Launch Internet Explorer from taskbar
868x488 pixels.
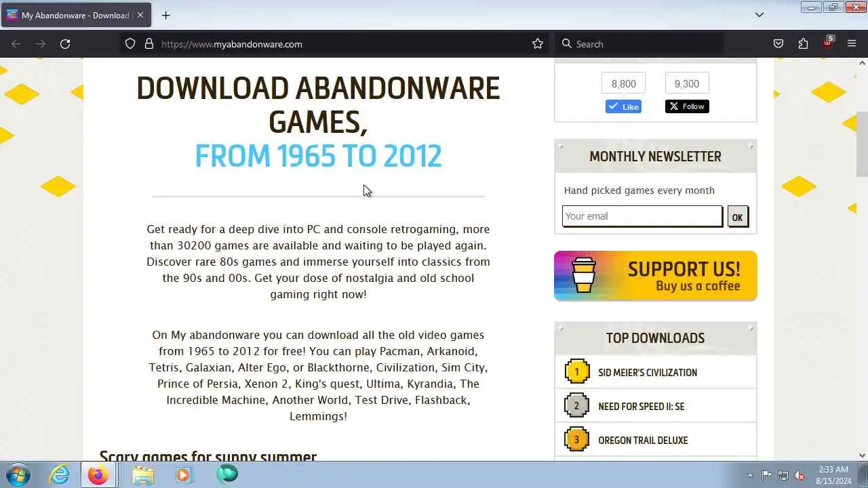60,475
